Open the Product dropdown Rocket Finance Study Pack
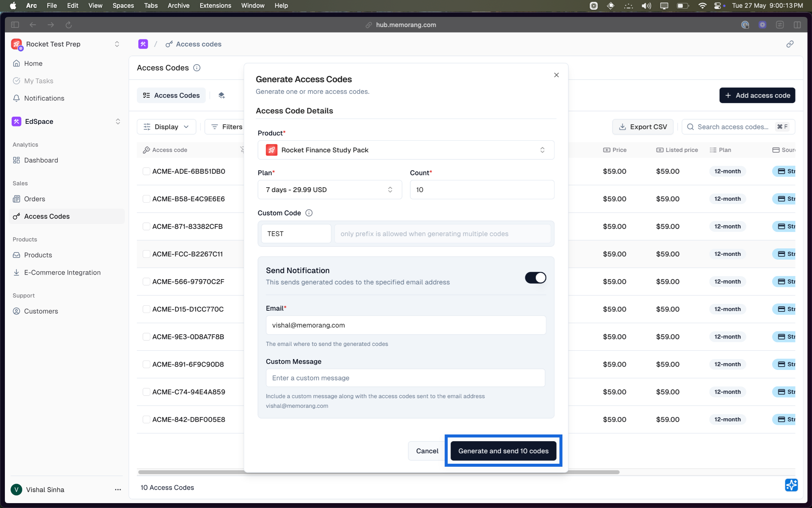The width and height of the screenshot is (812, 508). coord(406,150)
